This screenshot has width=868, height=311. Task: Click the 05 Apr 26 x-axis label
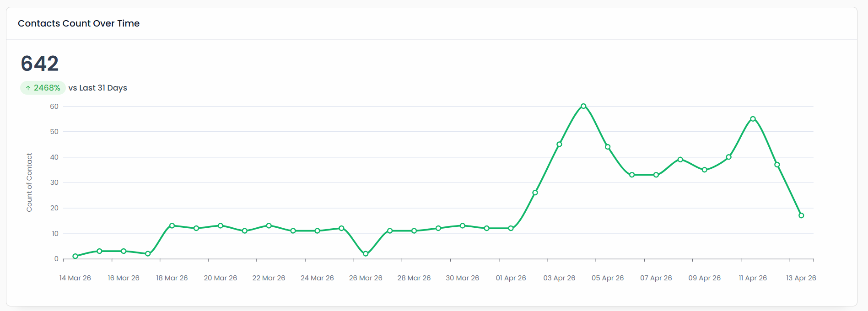[608, 278]
